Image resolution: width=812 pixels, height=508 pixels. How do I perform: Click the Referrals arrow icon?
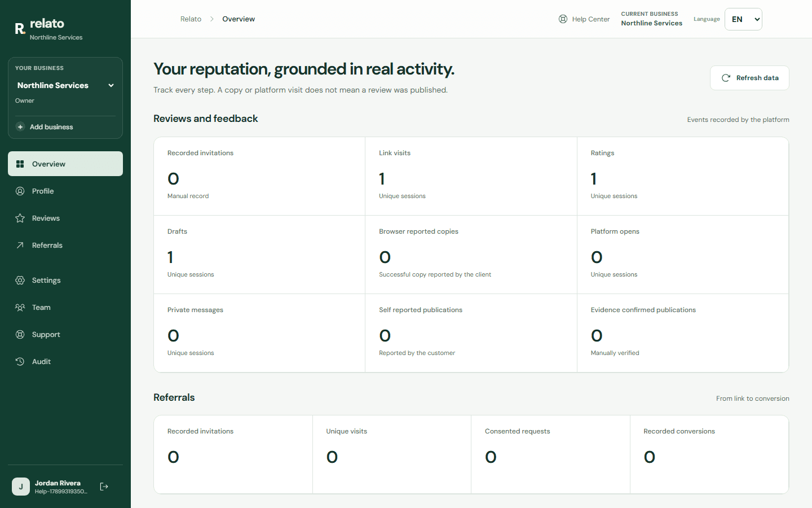point(20,245)
